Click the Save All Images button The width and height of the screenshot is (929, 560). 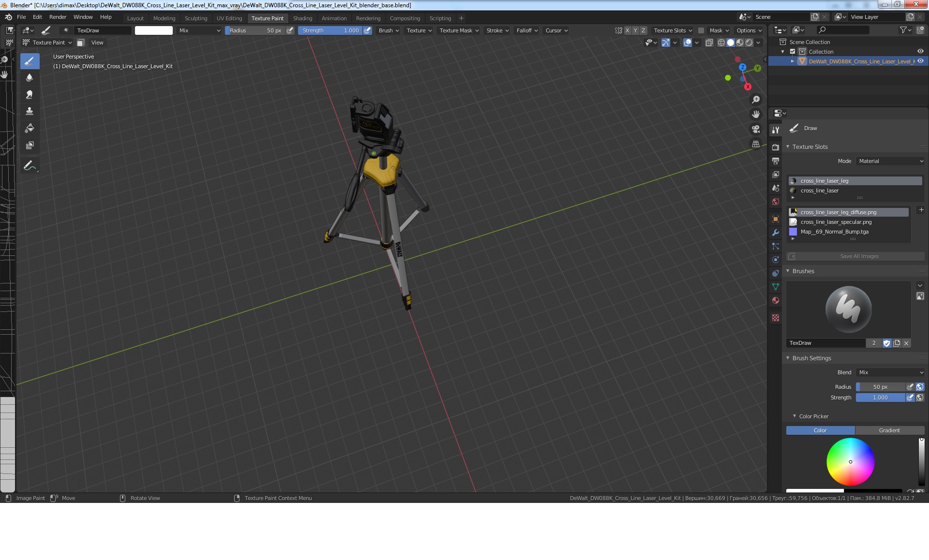(x=855, y=256)
